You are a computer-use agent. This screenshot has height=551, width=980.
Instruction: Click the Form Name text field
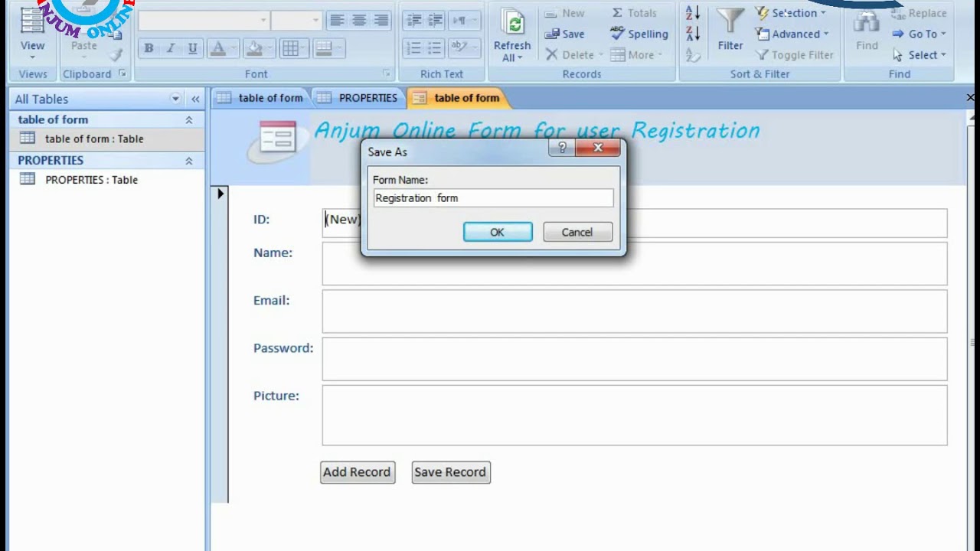pos(493,198)
